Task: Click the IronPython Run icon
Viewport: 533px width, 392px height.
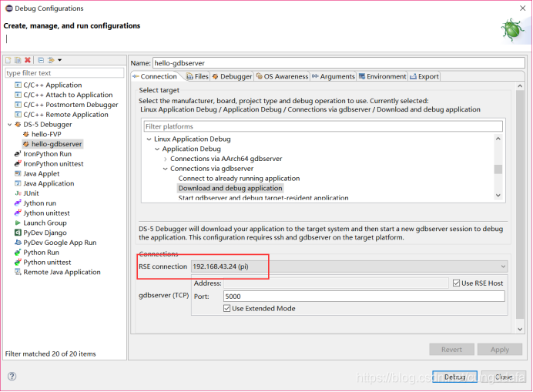Action: [18, 154]
